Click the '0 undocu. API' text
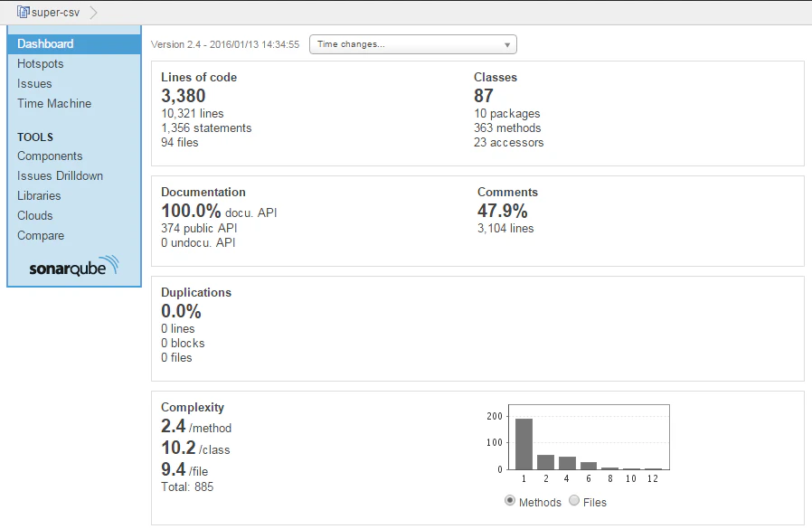Image resolution: width=812 pixels, height=529 pixels. tap(198, 243)
